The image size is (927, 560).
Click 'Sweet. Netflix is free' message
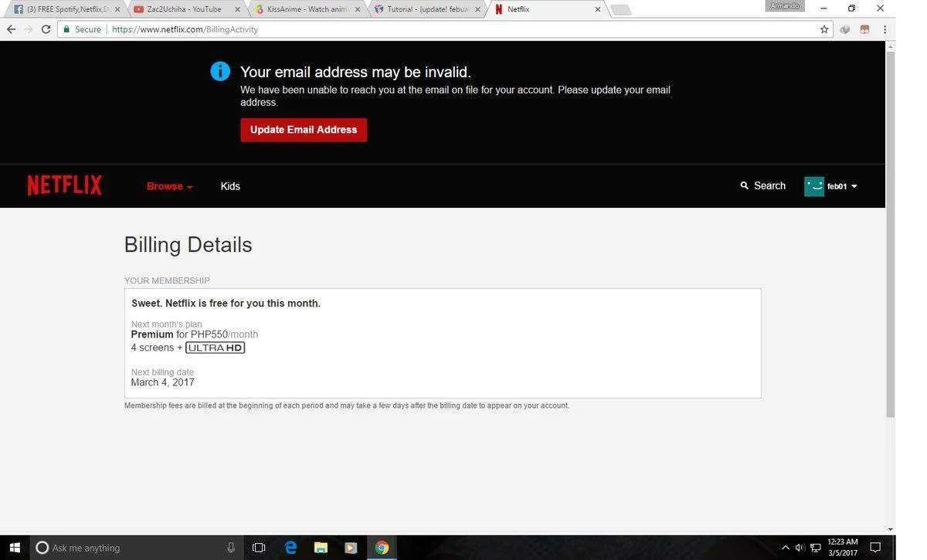pos(226,303)
